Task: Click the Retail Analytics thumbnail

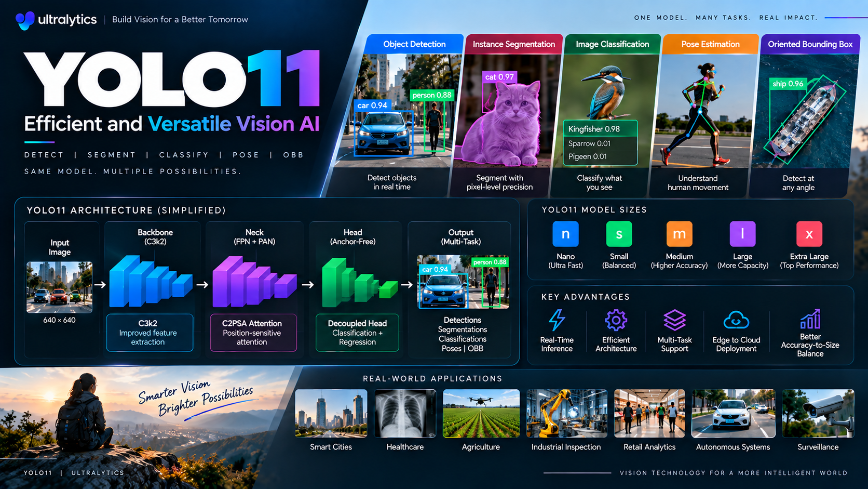Action: tap(649, 414)
